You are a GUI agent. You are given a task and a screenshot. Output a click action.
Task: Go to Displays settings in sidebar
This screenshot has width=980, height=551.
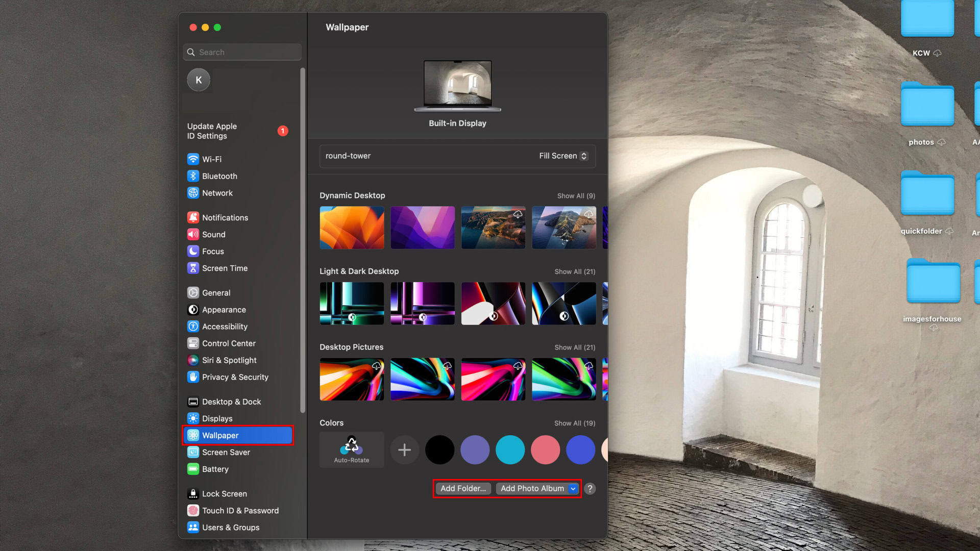(217, 418)
